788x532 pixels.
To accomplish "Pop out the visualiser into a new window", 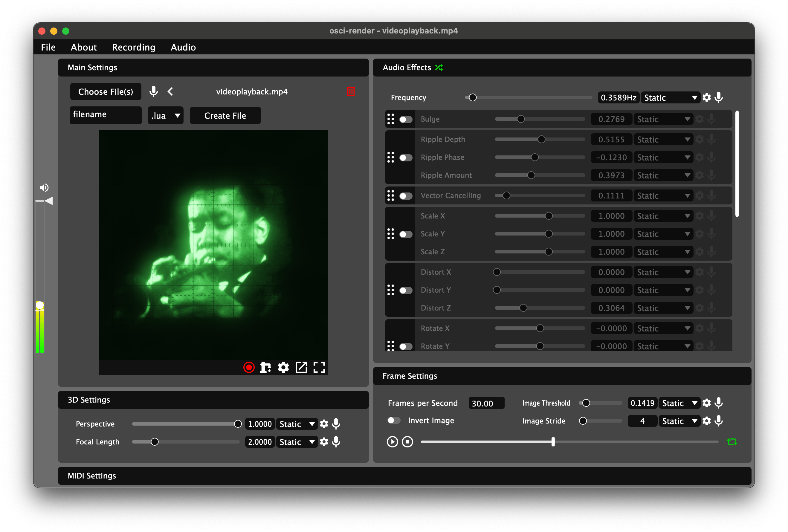I will coord(301,367).
